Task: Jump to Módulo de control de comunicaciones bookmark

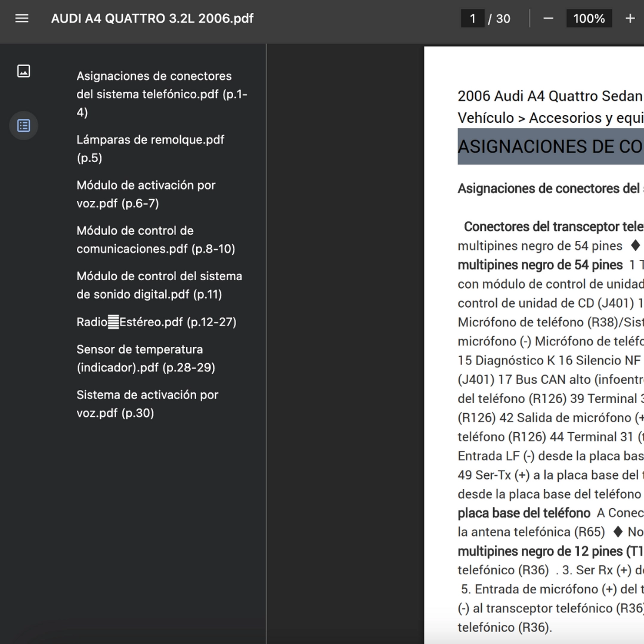Action: click(x=156, y=240)
